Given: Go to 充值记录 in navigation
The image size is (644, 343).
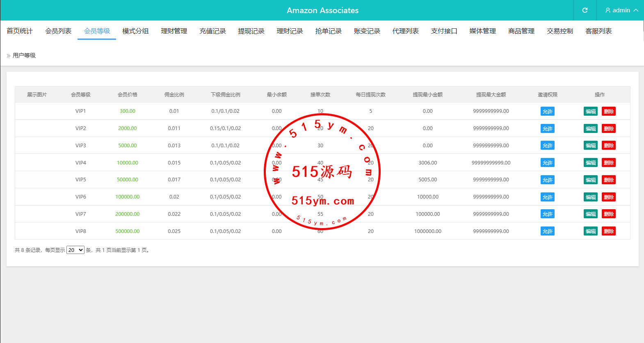Looking at the screenshot, I should (x=212, y=31).
